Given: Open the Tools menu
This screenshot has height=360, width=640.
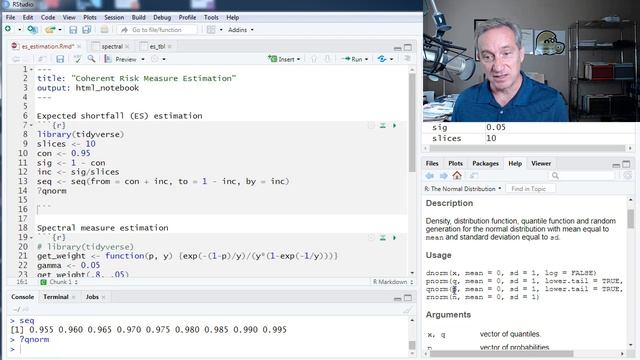Looking at the screenshot, I should pos(211,18).
